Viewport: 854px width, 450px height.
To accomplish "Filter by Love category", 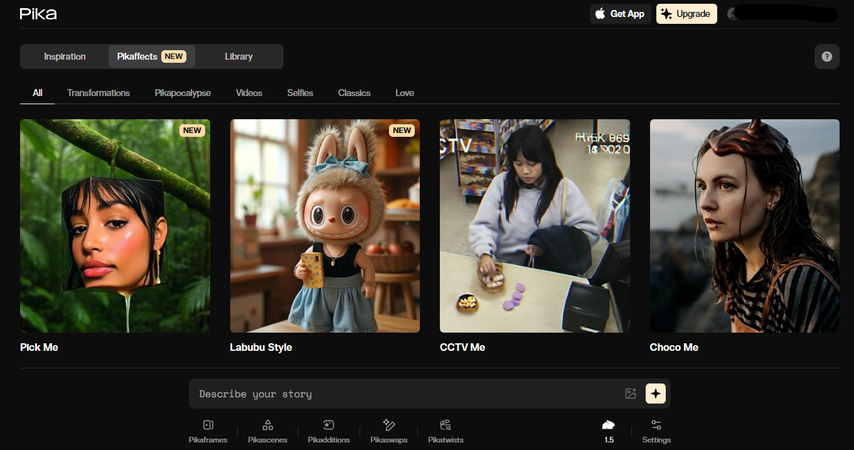I will (405, 93).
